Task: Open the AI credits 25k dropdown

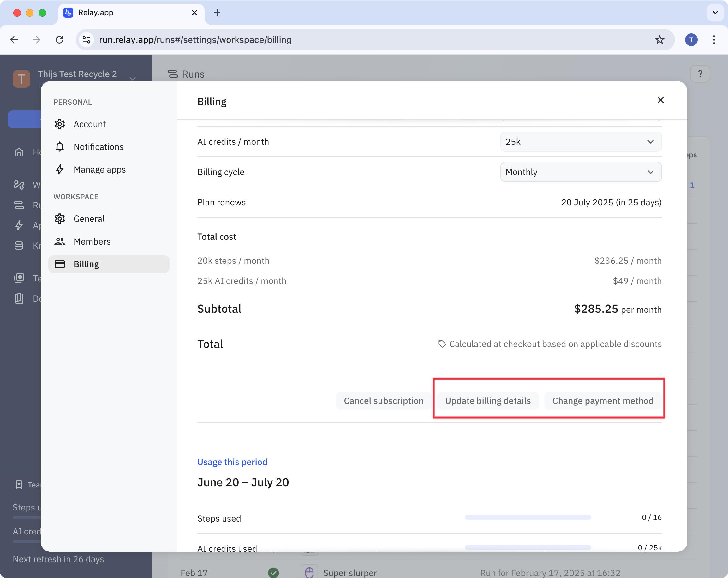Action: point(581,142)
